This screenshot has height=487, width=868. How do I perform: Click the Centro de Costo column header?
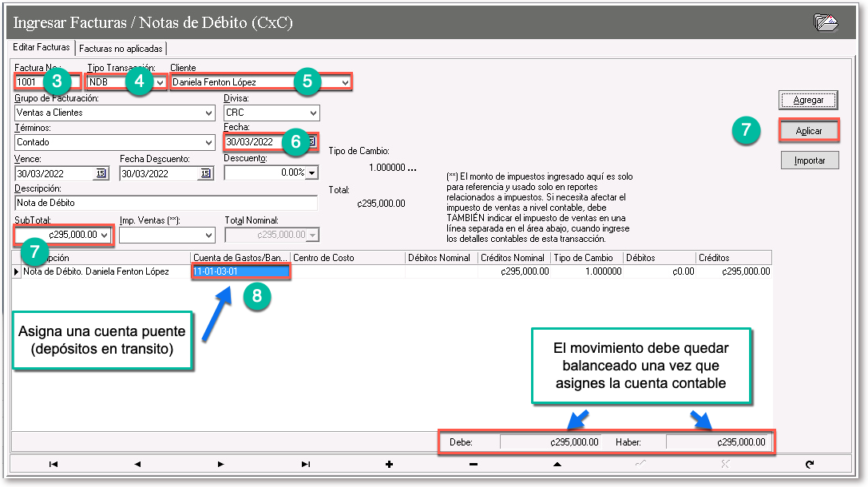tap(347, 258)
